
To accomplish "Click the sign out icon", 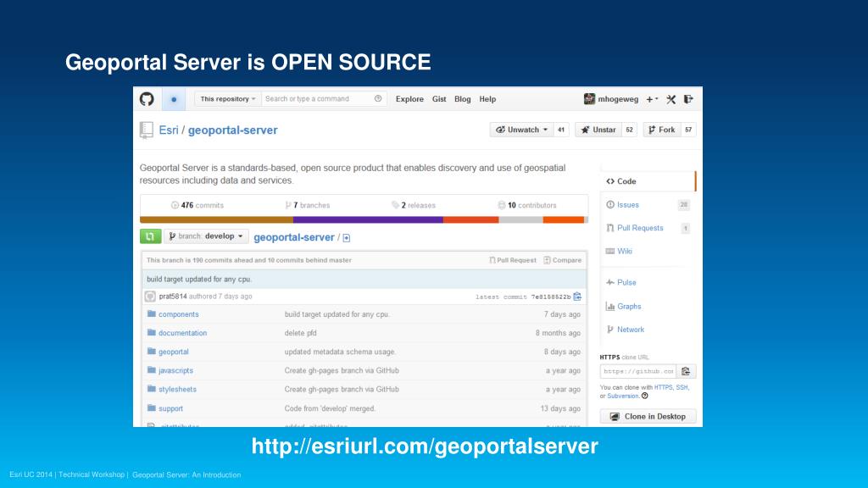I will click(x=688, y=99).
